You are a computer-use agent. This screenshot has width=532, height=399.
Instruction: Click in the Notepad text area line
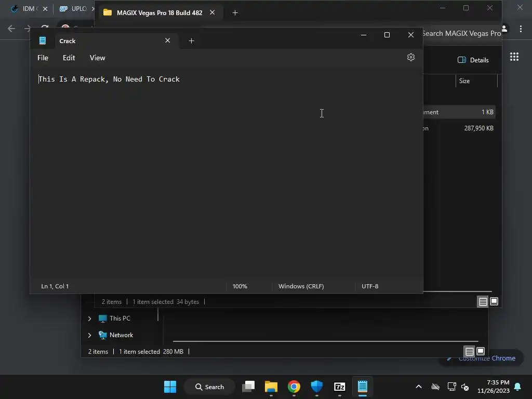(x=109, y=79)
